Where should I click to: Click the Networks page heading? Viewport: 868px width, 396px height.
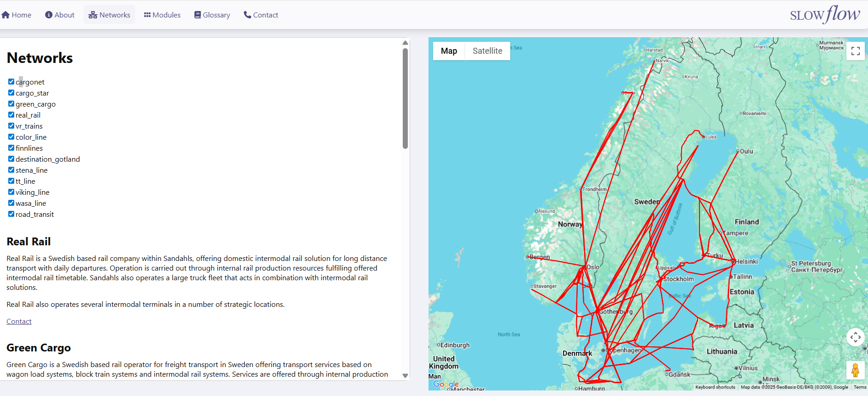(x=40, y=58)
